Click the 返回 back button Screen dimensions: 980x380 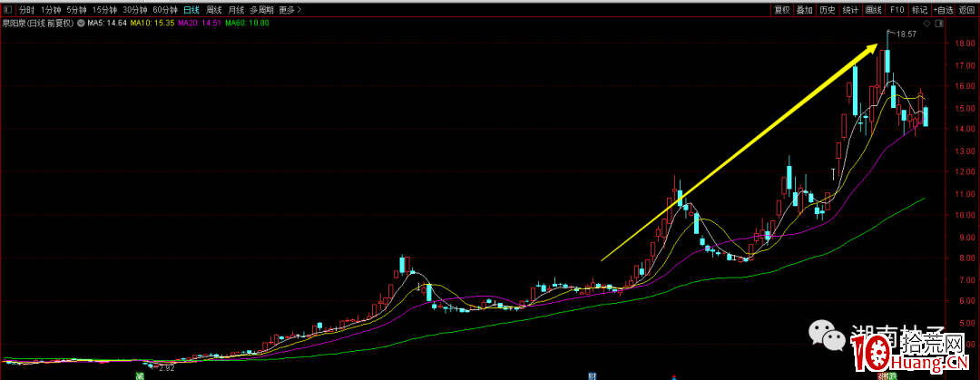(x=967, y=10)
